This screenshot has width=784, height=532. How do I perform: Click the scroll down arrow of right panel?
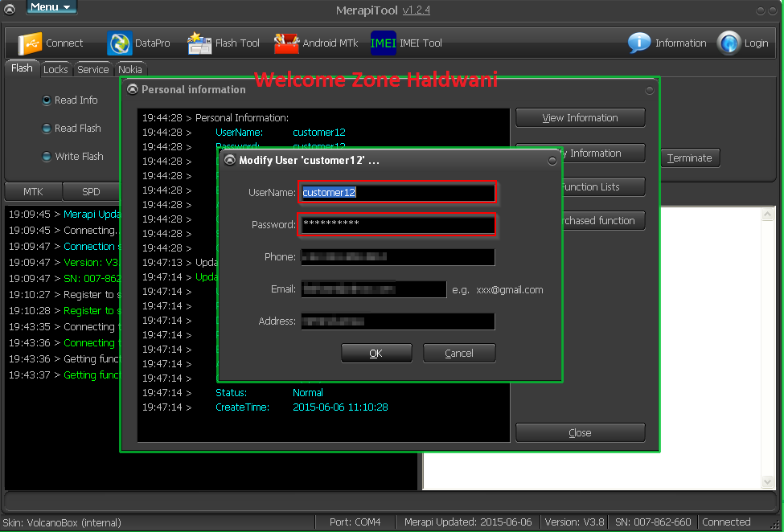767,482
